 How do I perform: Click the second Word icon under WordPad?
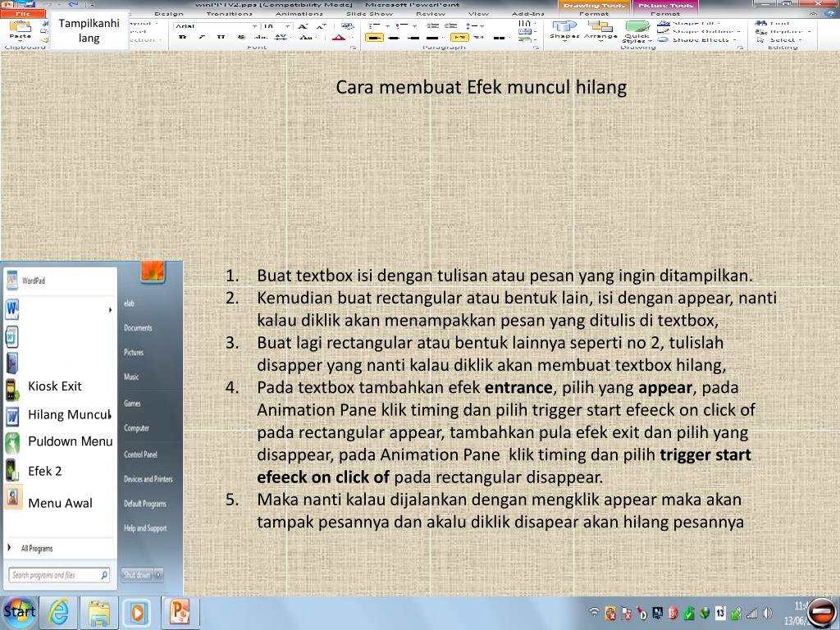click(x=11, y=337)
